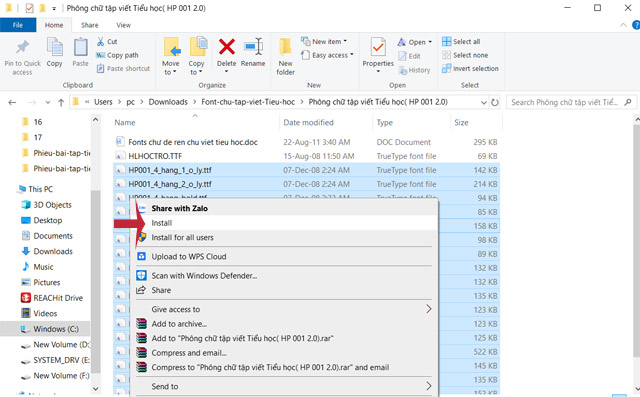Open the Easy access dropdown
The image size is (640, 397).
click(x=327, y=55)
